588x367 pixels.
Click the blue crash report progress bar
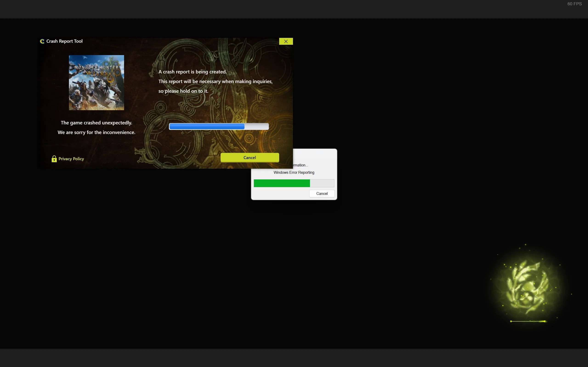[207, 126]
